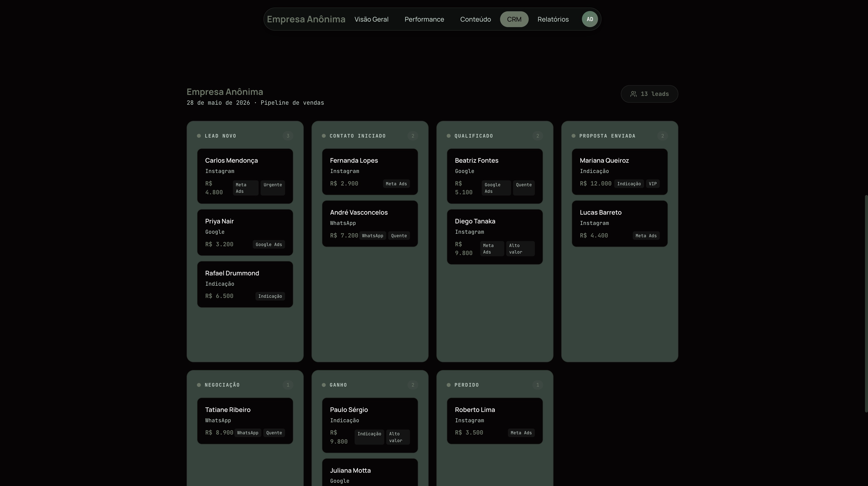Open Priya Nair lead card
Viewport: 868px width, 486px height.
pyautogui.click(x=245, y=232)
